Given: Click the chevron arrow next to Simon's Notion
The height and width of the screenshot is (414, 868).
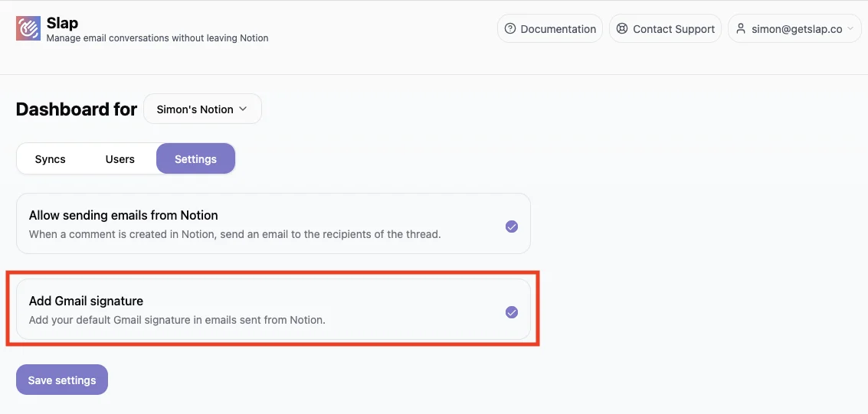Looking at the screenshot, I should (243, 109).
